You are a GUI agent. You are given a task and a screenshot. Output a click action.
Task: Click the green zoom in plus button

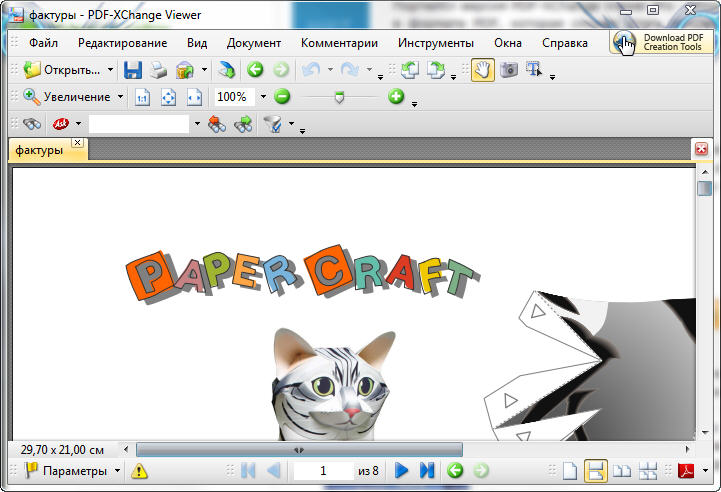coord(396,97)
